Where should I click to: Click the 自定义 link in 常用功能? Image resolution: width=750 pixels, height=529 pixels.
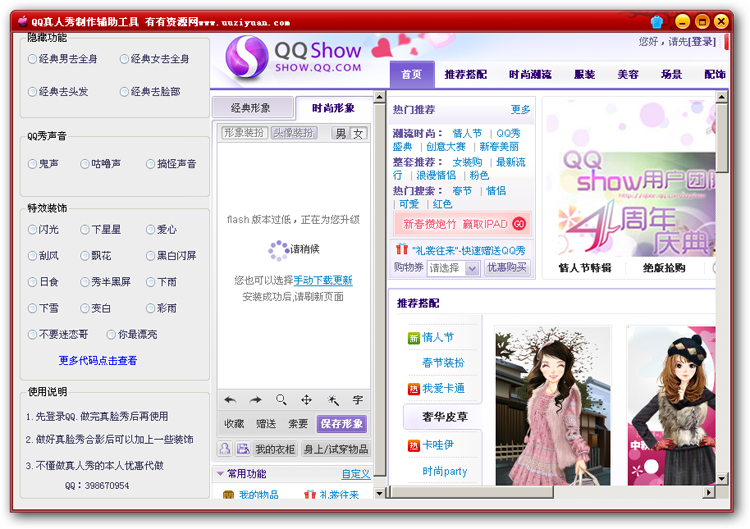tap(356, 474)
